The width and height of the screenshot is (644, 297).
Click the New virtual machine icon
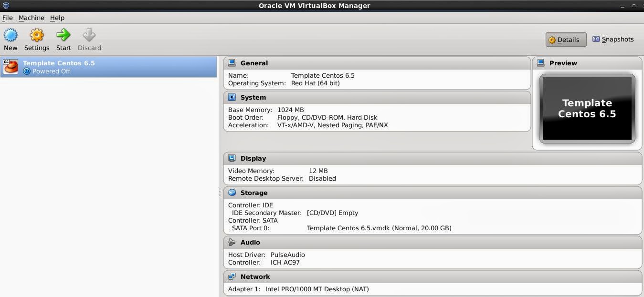coord(11,35)
